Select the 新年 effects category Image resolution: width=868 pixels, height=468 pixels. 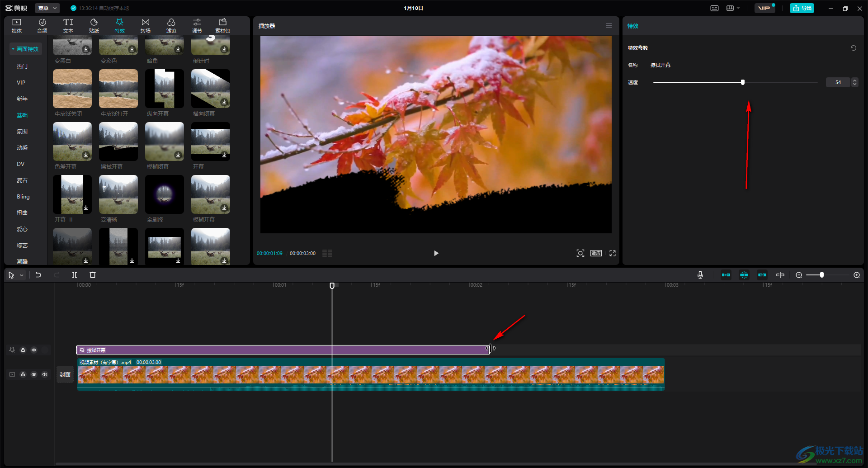coord(22,99)
